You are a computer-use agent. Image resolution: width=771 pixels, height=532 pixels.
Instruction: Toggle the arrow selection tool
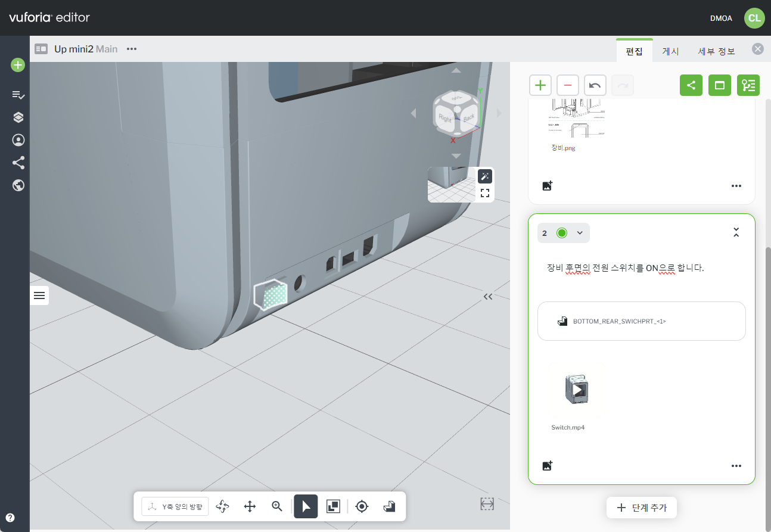306,506
